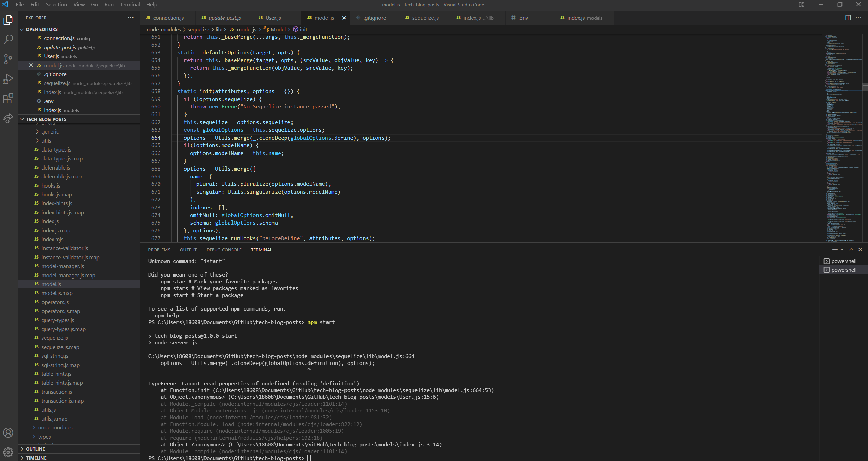Show the Problems panel tab

point(159,250)
